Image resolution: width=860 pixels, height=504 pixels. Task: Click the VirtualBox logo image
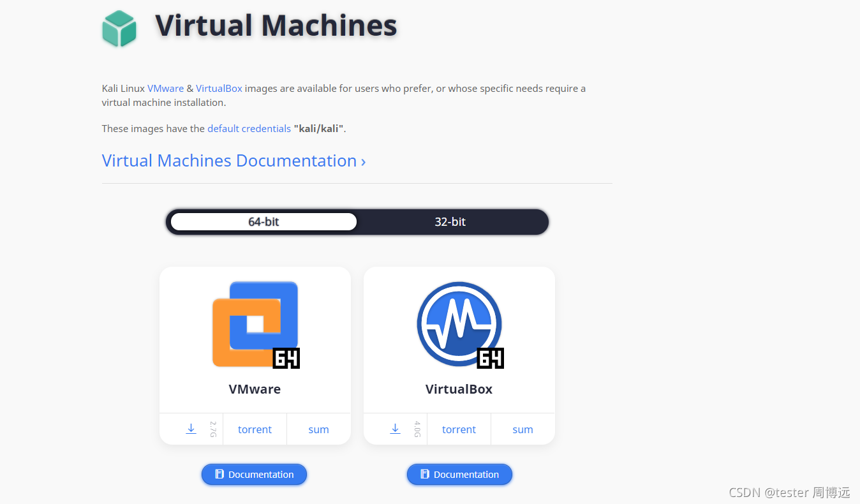(x=459, y=324)
